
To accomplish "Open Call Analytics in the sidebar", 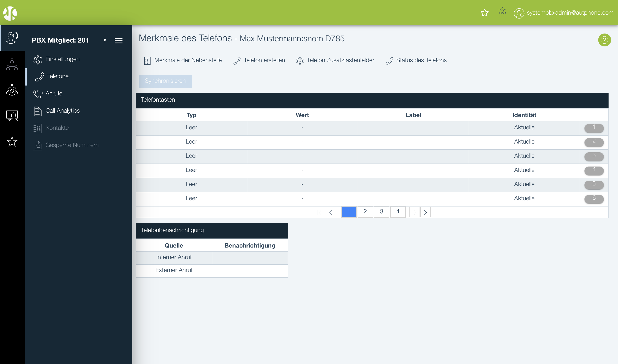I will click(x=62, y=111).
